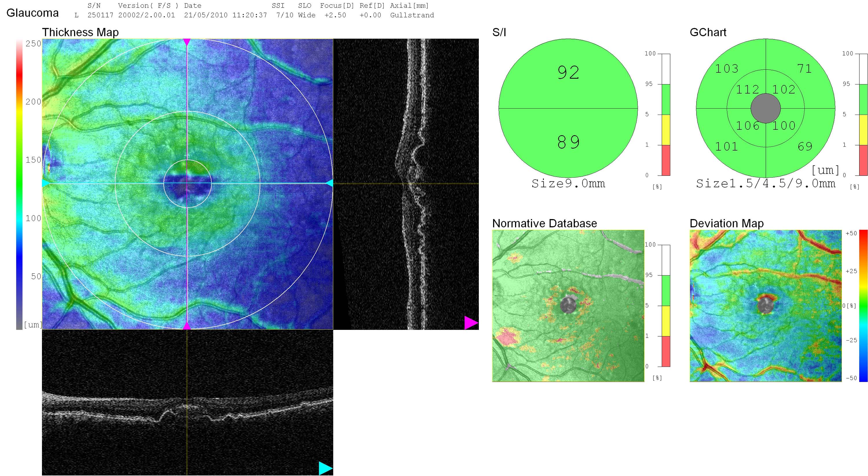Click the 200 label on thickness scale
The height and width of the screenshot is (476, 868).
(x=33, y=102)
